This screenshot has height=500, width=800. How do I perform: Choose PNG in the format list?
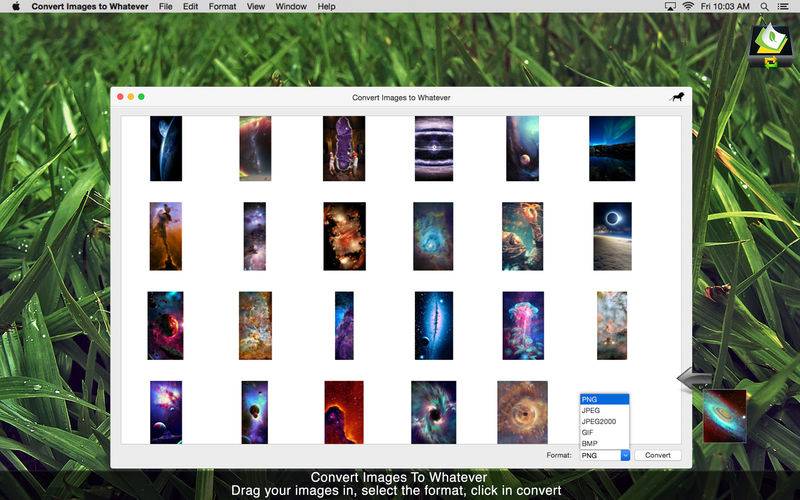point(605,399)
